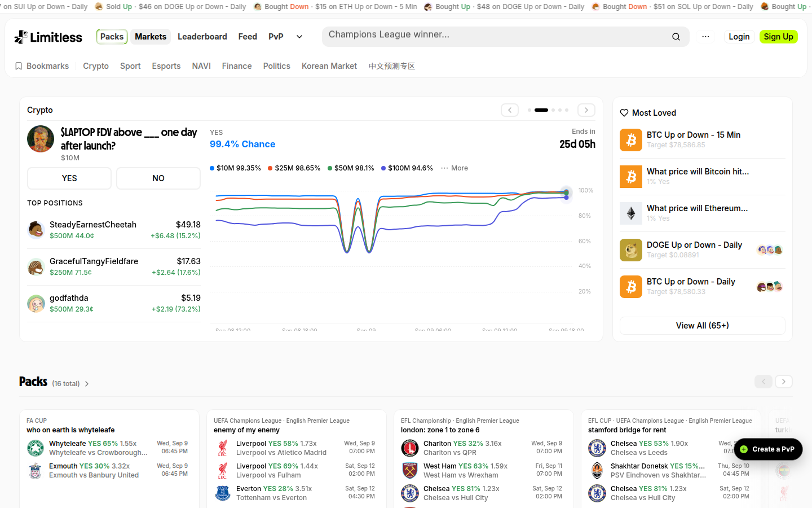
Task: Show next Packs with right arrow
Action: 784,382
